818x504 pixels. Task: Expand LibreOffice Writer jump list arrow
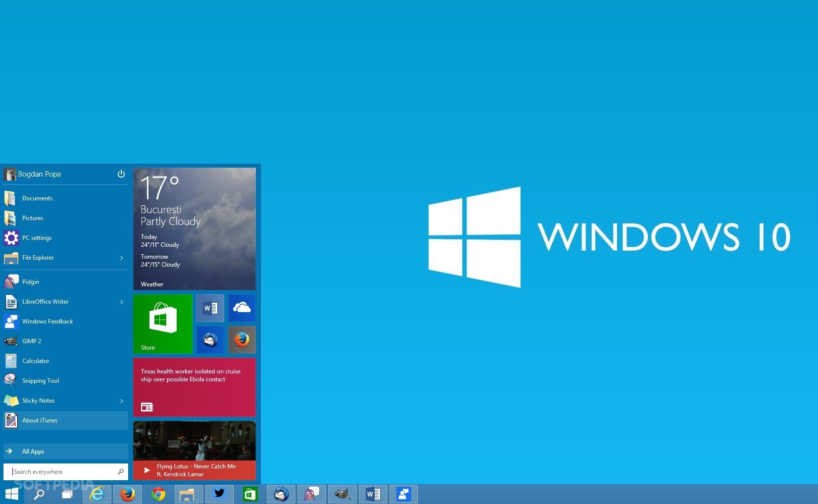[x=122, y=302]
